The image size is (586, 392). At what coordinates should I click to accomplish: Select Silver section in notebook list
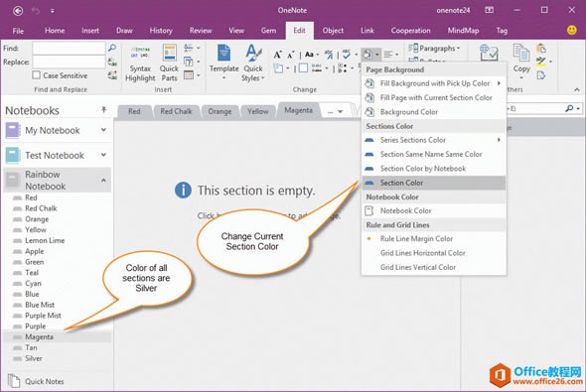click(x=34, y=358)
